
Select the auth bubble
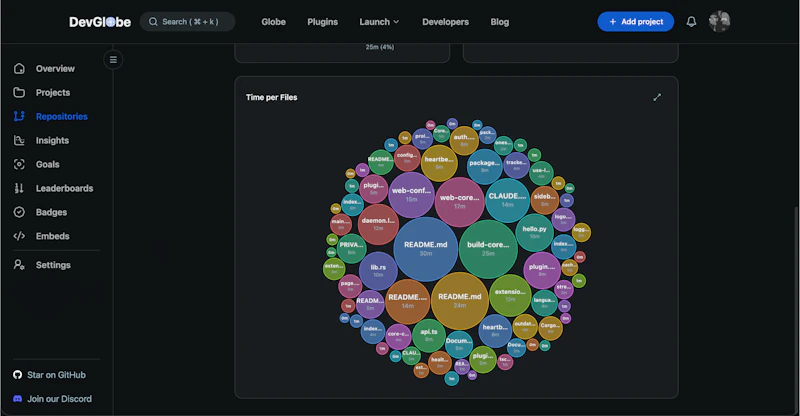[464, 140]
